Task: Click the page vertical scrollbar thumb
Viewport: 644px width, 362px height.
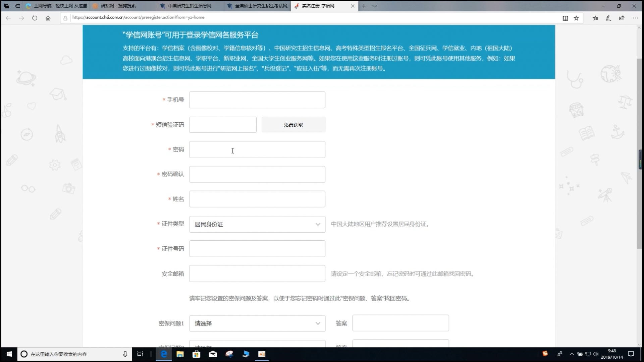Action: [639, 154]
